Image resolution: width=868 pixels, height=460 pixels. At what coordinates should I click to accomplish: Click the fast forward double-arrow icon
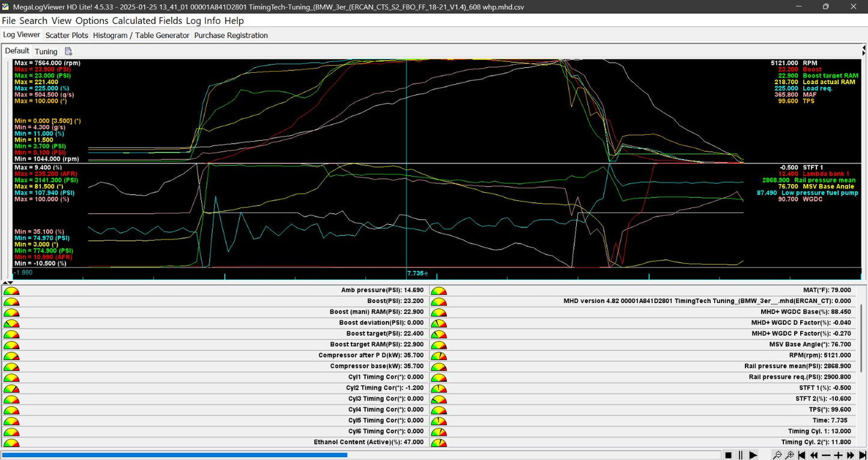coord(851,455)
